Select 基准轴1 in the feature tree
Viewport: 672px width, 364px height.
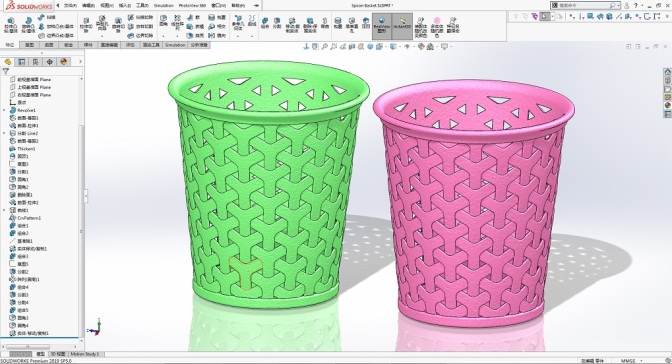24,241
